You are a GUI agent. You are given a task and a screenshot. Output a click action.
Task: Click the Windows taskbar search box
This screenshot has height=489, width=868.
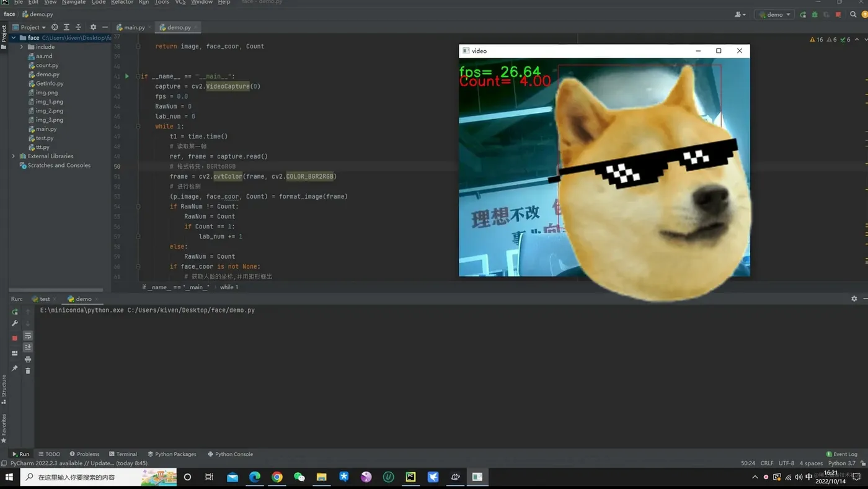(98, 477)
